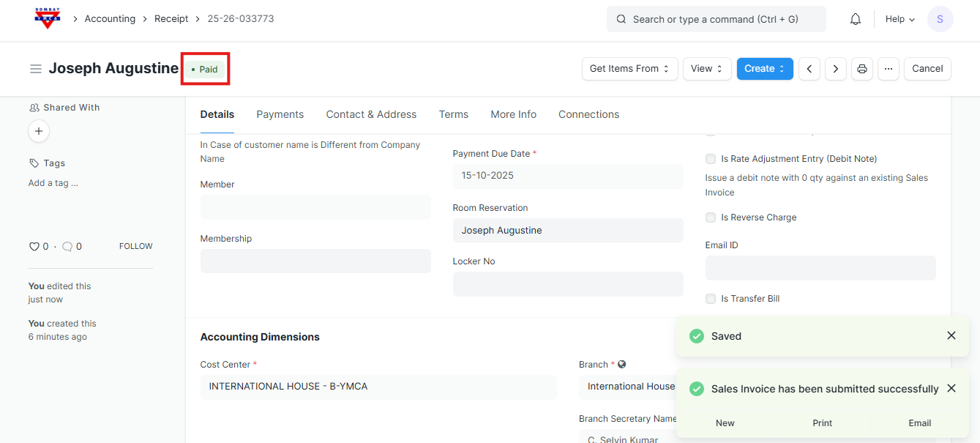Switch to the Payments tab
980x443 pixels.
click(280, 114)
